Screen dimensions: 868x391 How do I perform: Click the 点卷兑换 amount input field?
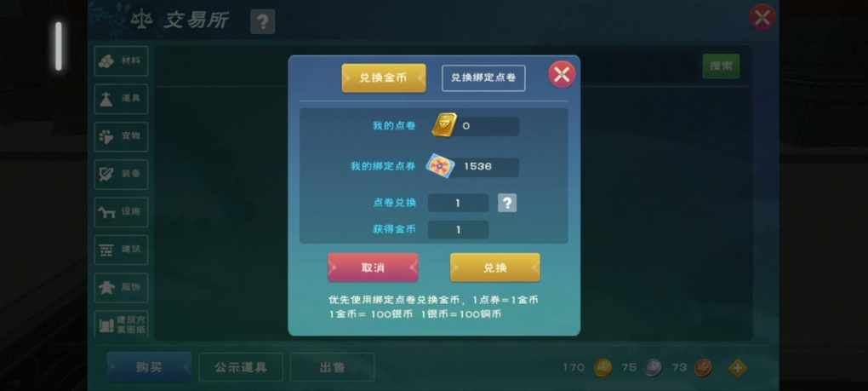coord(458,204)
